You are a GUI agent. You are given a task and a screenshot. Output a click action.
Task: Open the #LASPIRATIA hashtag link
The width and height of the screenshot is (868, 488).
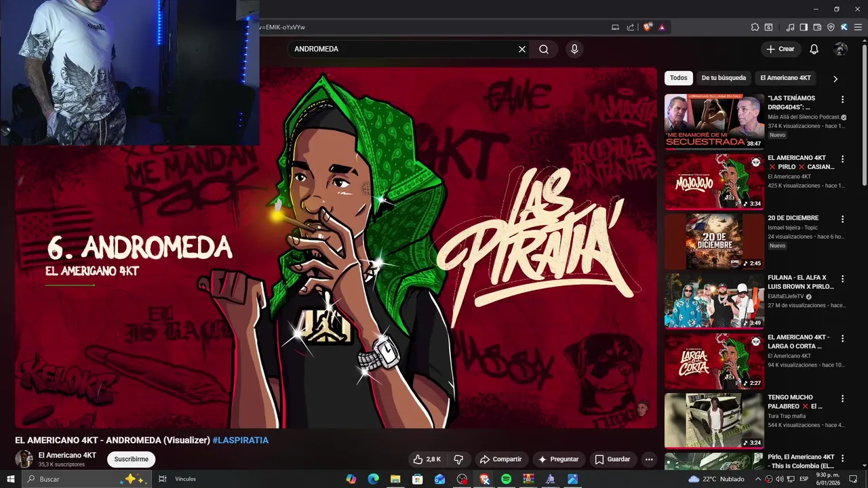(x=241, y=440)
